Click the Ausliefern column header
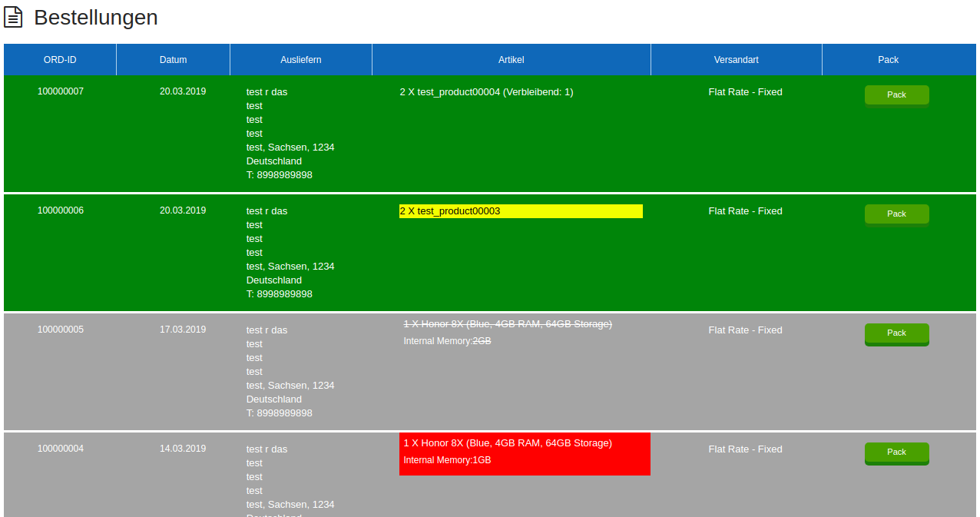 click(x=300, y=59)
